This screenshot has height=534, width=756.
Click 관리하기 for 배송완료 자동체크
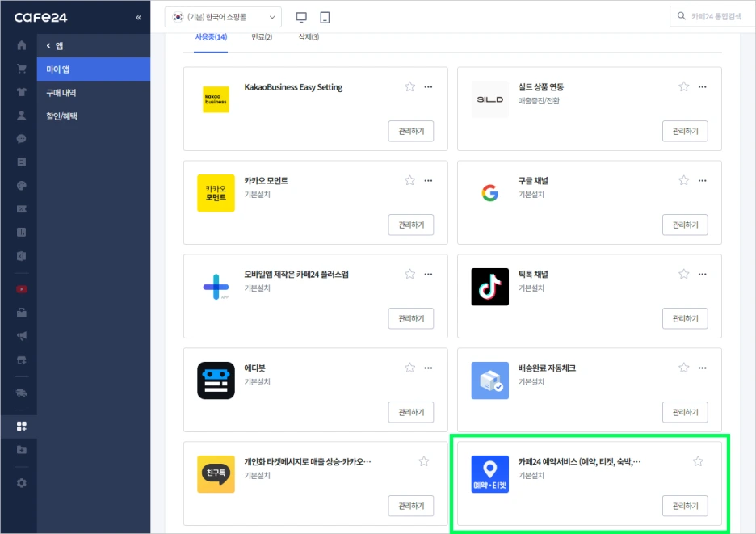(685, 412)
